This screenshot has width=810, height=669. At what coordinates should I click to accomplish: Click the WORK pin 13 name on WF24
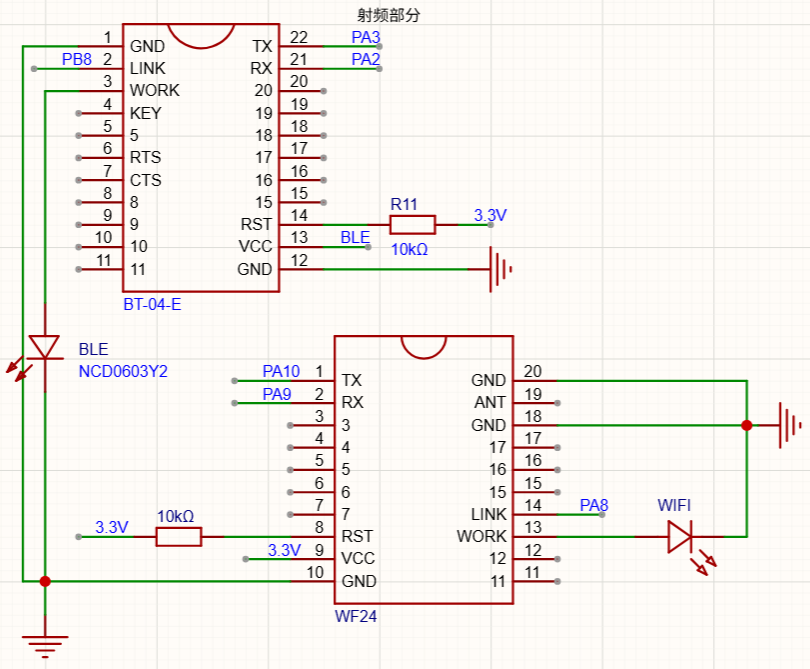481,536
